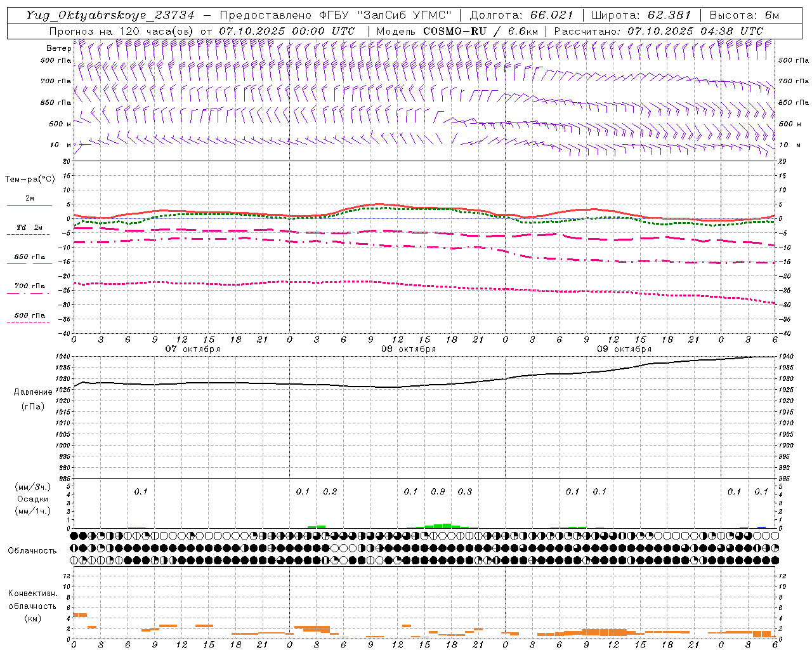The height and width of the screenshot is (650, 812).
Task: Click the 0.9 precipitation value
Action: (438, 491)
